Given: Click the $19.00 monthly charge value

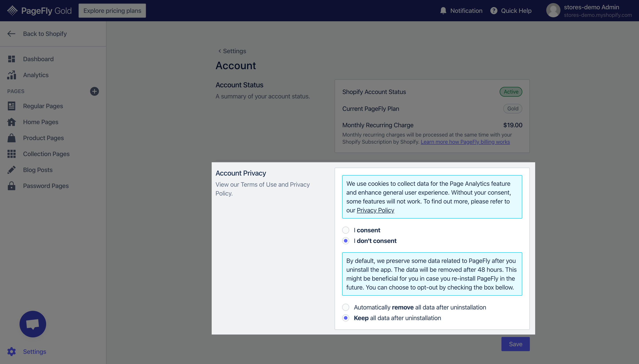Looking at the screenshot, I should [513, 125].
